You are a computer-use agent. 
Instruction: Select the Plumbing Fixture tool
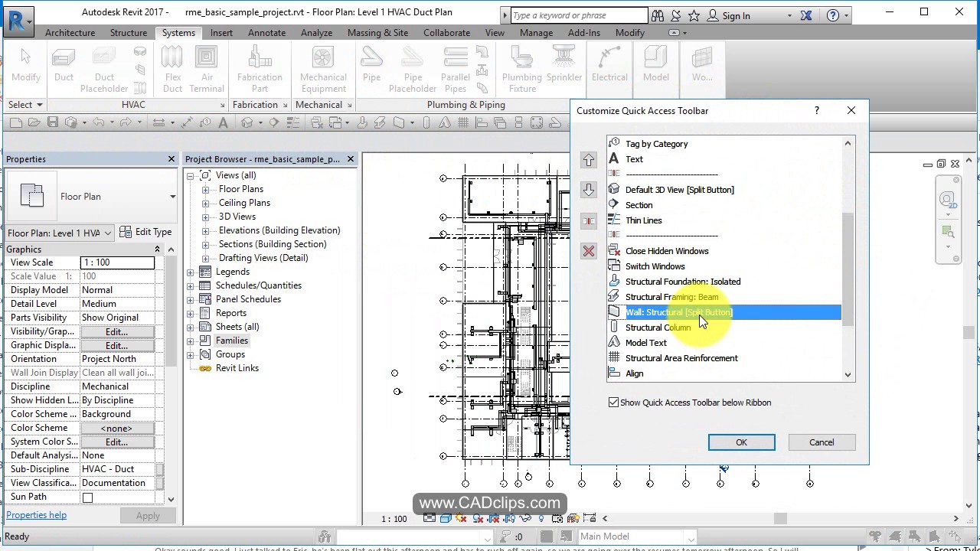coord(522,69)
